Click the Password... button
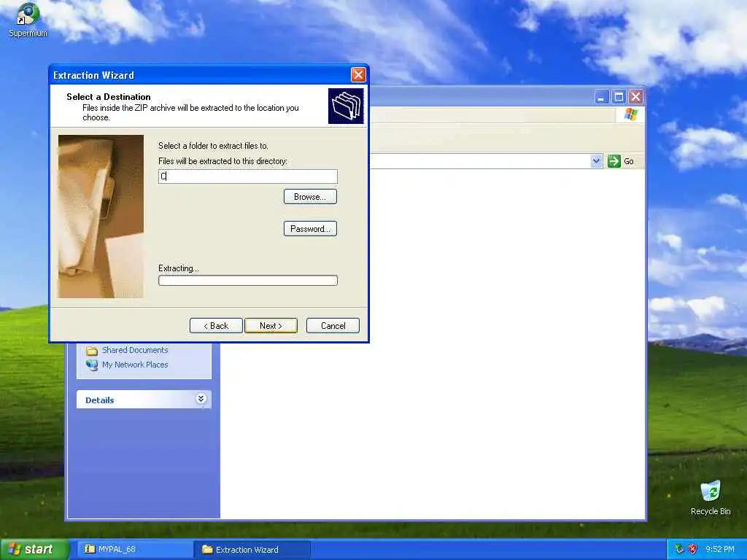This screenshot has height=560, width=747. point(310,228)
